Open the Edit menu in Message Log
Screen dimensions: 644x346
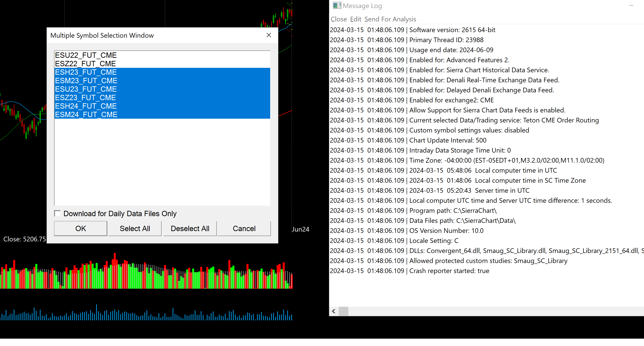point(355,19)
